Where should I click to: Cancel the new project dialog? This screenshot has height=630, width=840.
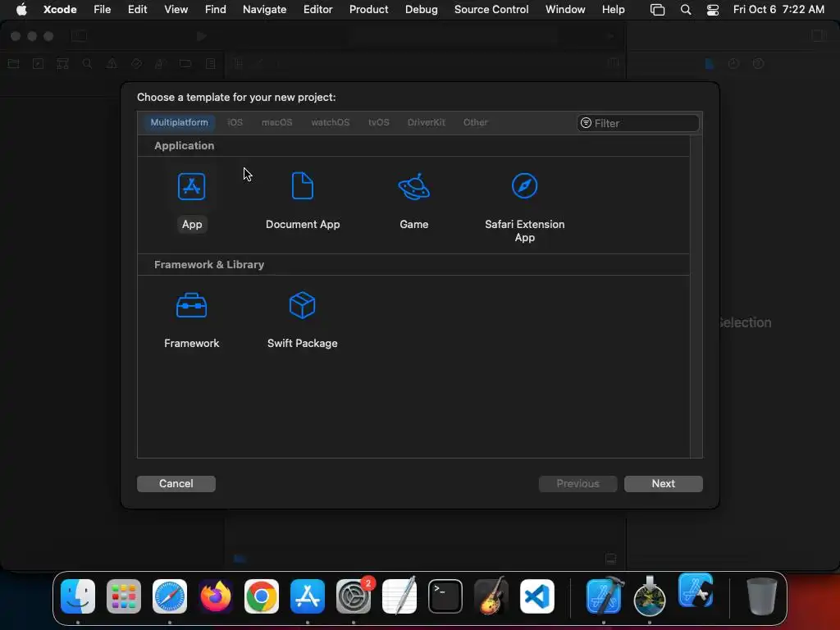coord(176,484)
